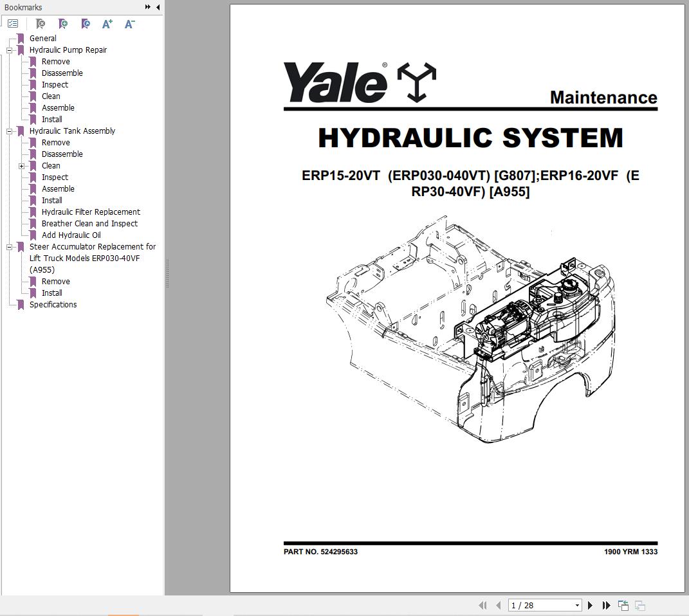Click the PART NO. 524295633 text
The image size is (689, 616).
pyautogui.click(x=320, y=552)
